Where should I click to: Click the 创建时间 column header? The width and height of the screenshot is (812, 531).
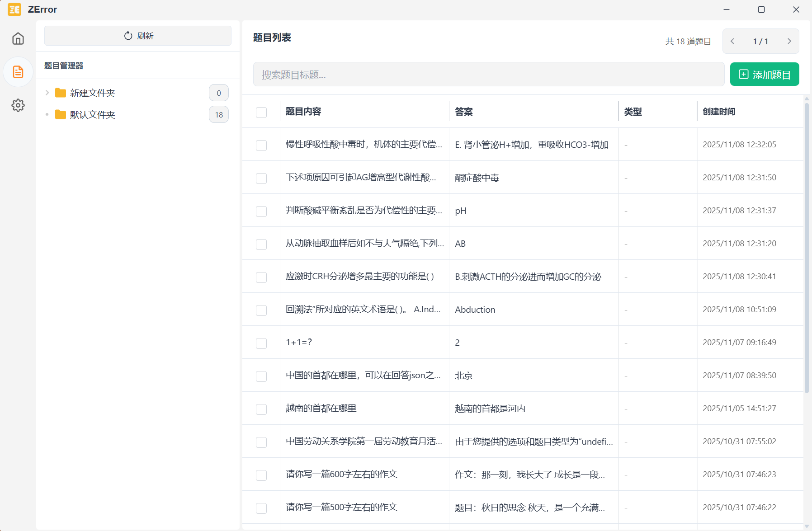(x=719, y=112)
